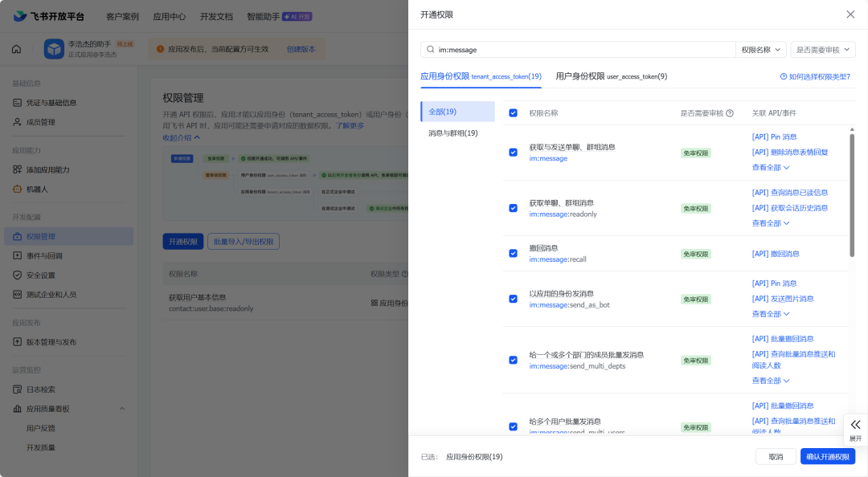
Task: Uncheck the 撤回消息 permission checkbox
Action: [513, 252]
